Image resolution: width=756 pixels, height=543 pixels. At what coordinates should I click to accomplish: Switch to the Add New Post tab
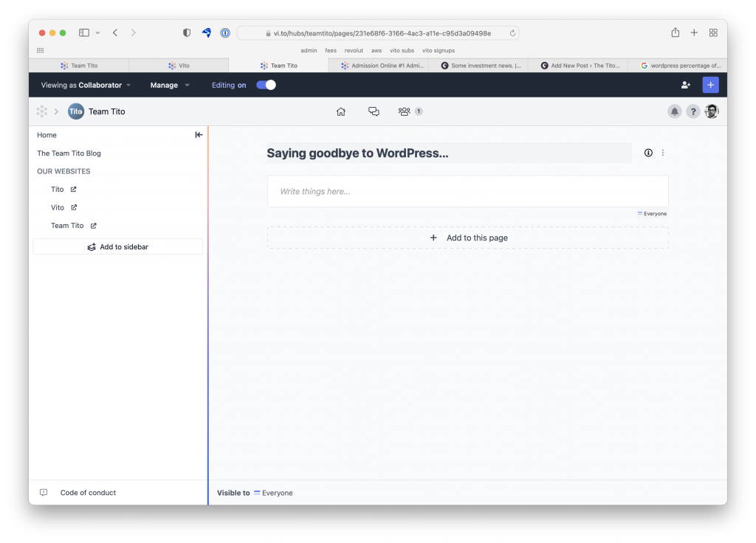click(577, 66)
